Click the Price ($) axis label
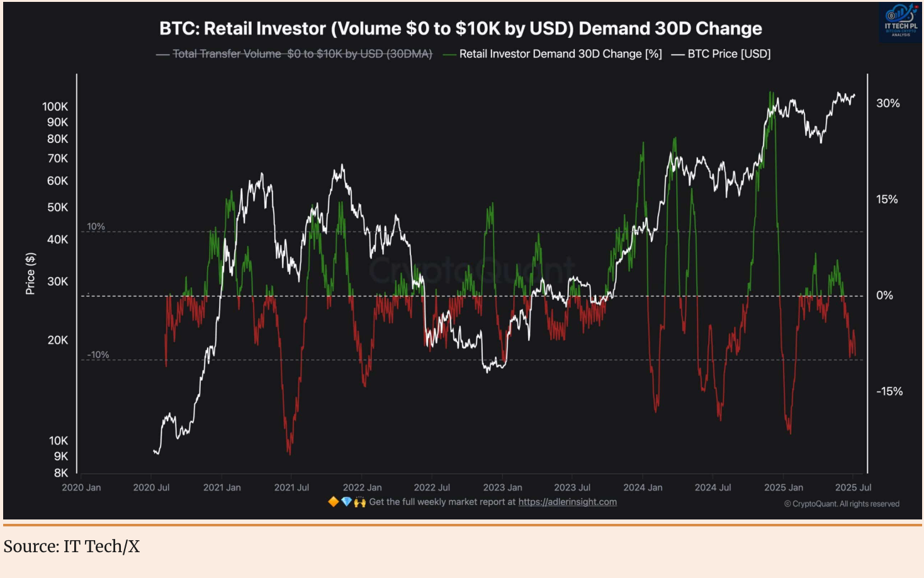 30,274
